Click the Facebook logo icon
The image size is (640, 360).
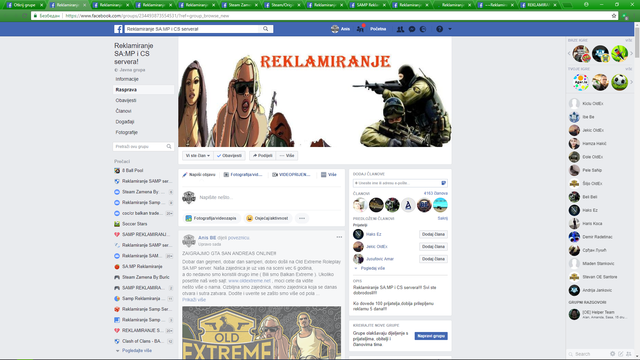point(118,29)
